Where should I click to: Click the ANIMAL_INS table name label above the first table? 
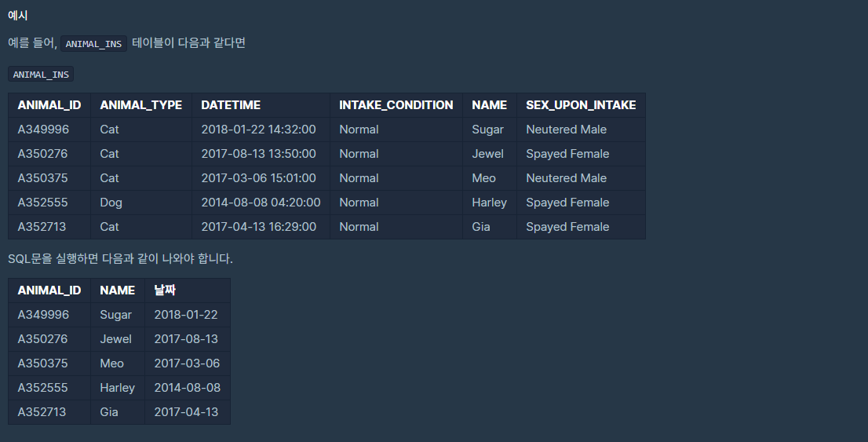(x=41, y=75)
